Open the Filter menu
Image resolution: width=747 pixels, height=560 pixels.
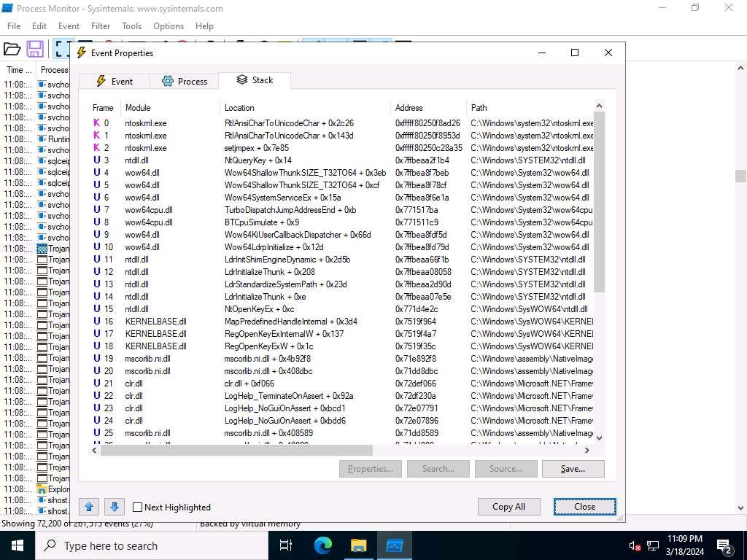[x=101, y=26]
